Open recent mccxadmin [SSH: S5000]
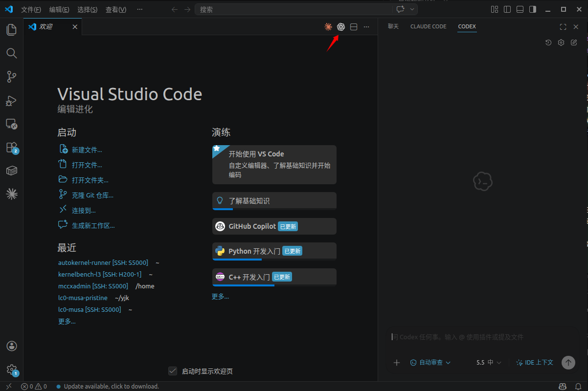 click(x=93, y=286)
